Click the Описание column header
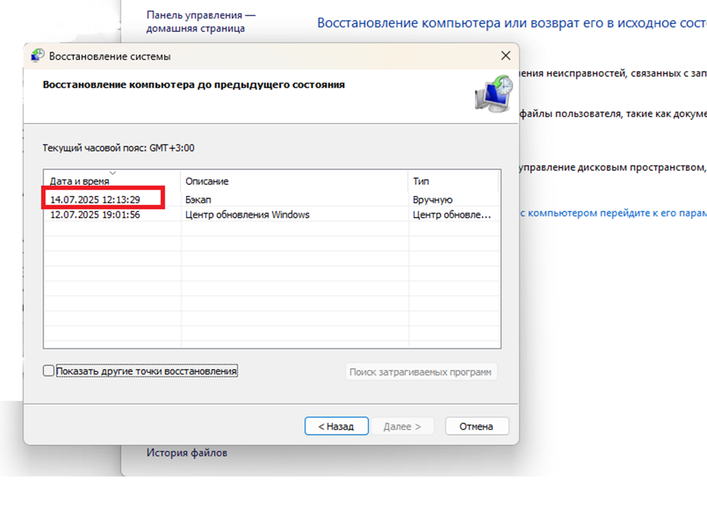This screenshot has width=707, height=531. [294, 181]
